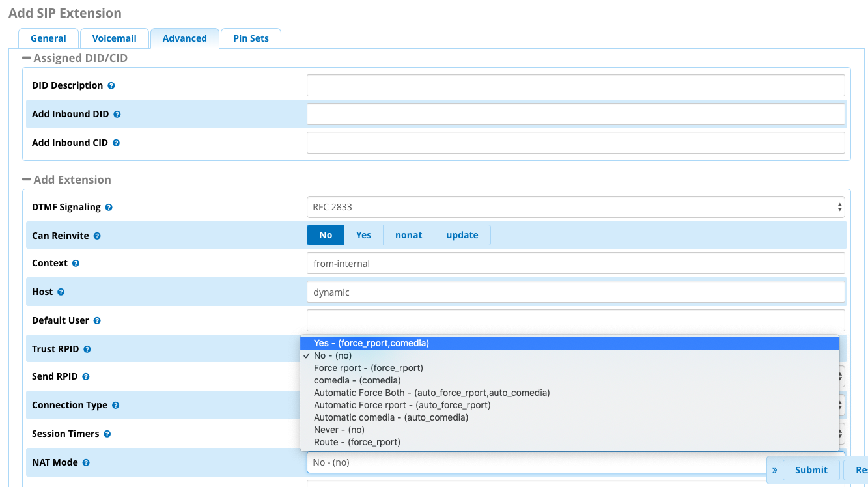
Task: Open the Pin Sets tab
Action: pos(251,38)
